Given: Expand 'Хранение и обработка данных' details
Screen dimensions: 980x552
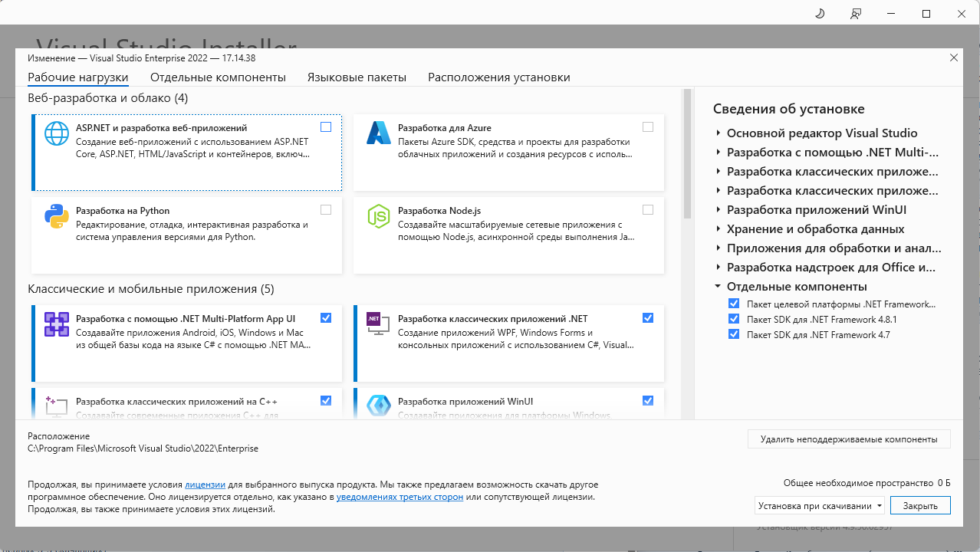Looking at the screenshot, I should pyautogui.click(x=719, y=229).
